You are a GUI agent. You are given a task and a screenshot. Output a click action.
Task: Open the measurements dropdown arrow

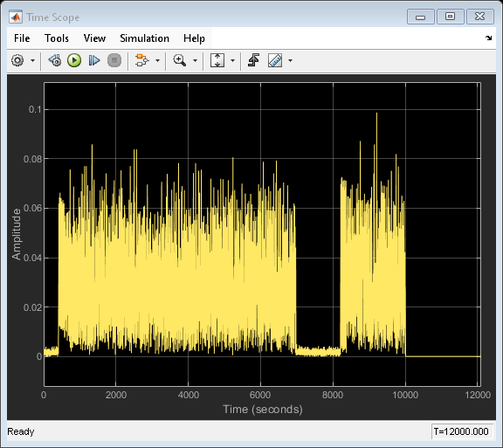pos(290,60)
